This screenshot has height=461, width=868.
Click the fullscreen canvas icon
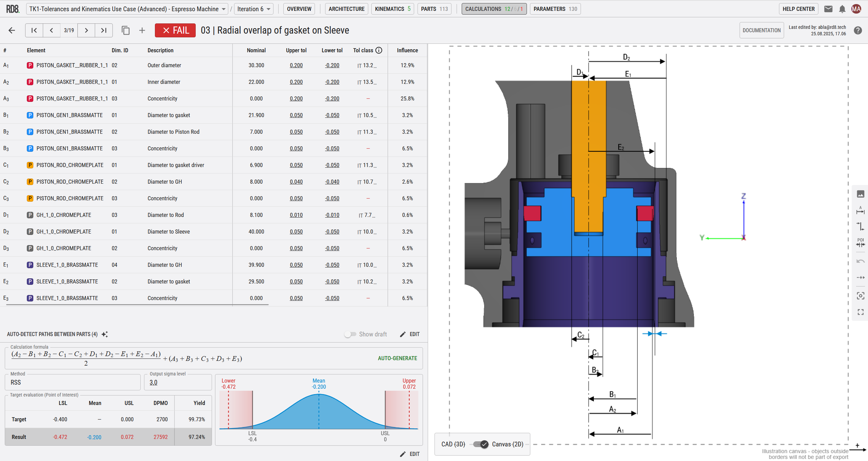point(860,312)
